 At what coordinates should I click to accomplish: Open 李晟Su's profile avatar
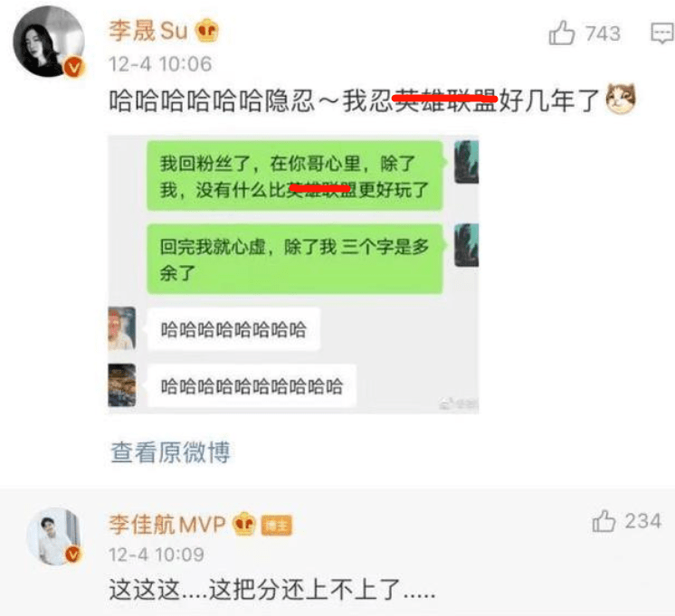(x=49, y=42)
